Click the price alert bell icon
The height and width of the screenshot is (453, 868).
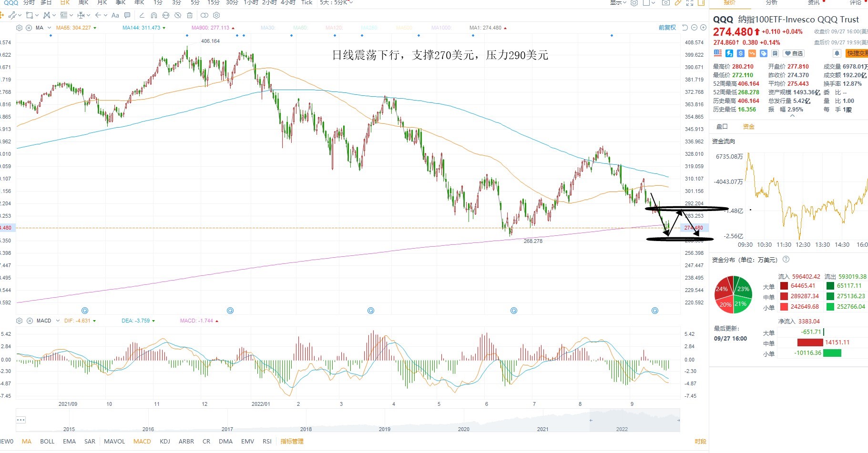click(837, 53)
